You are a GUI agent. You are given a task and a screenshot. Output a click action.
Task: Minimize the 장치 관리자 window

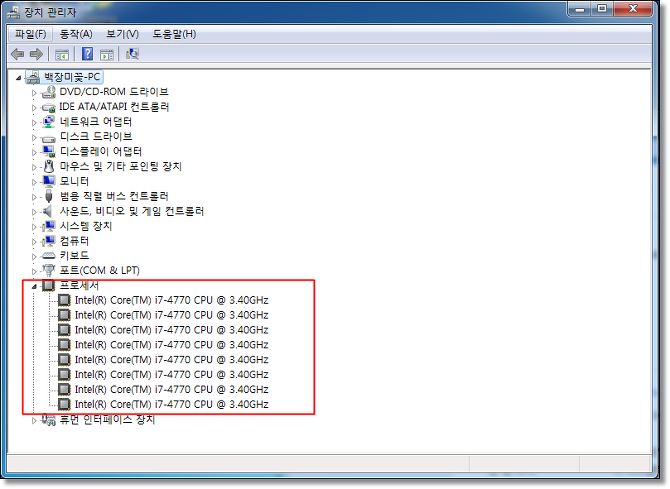pos(580,9)
